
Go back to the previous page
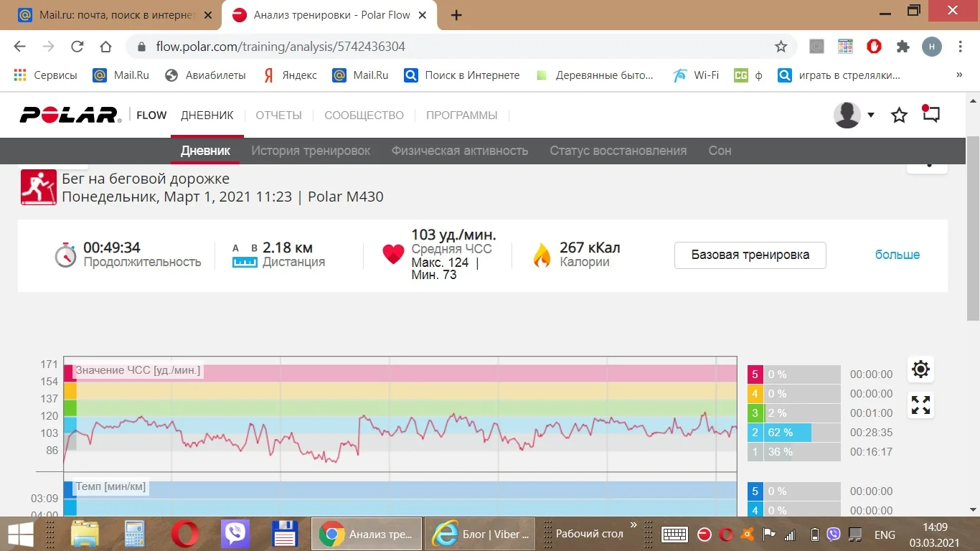[x=19, y=47]
